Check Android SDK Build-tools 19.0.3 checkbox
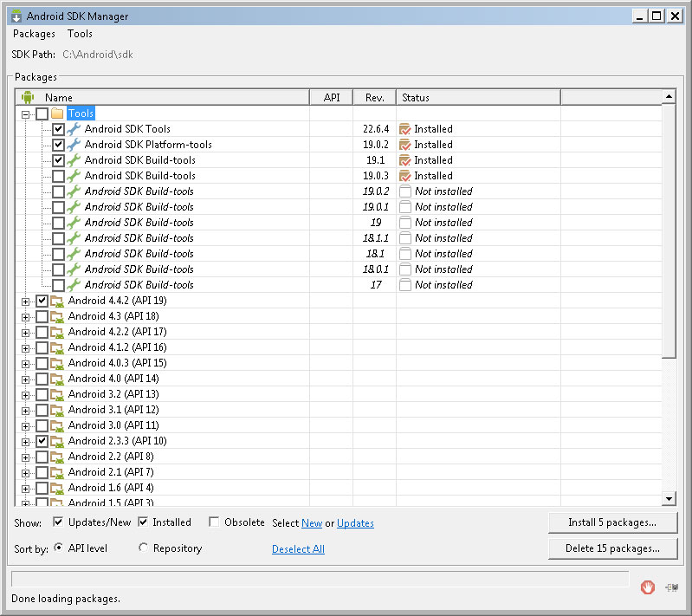 point(58,176)
